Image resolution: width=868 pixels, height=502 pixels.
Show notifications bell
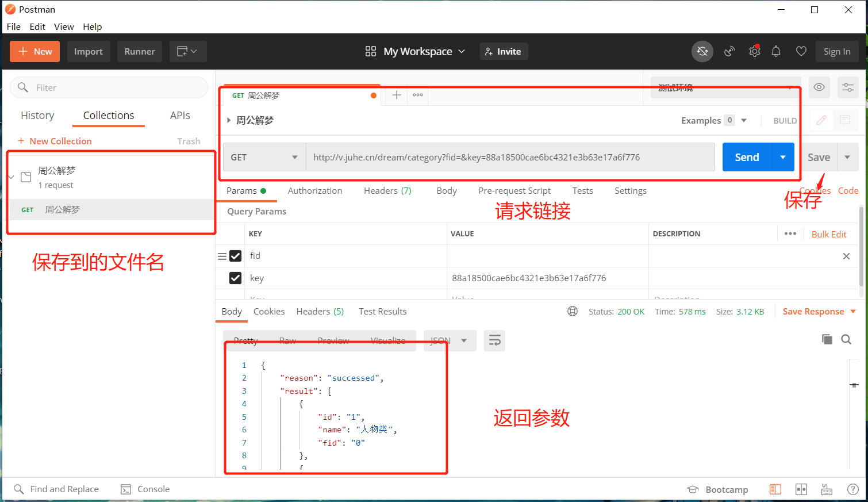coord(776,51)
